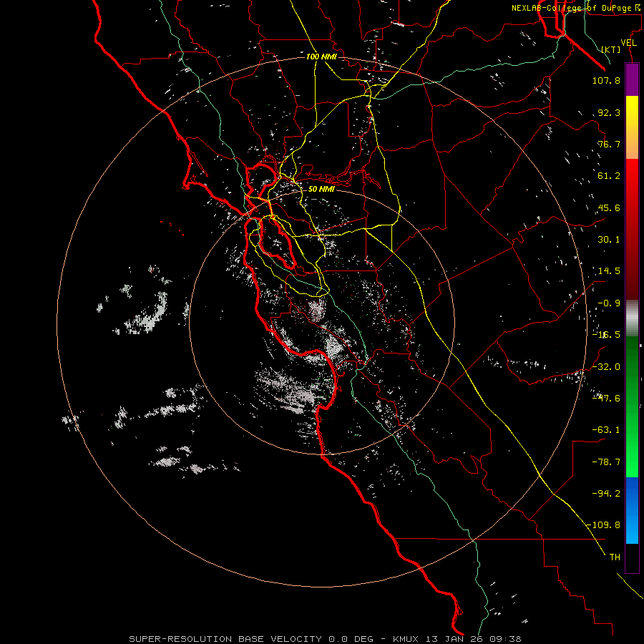Click the 14.5 velocity scale value

click(609, 271)
